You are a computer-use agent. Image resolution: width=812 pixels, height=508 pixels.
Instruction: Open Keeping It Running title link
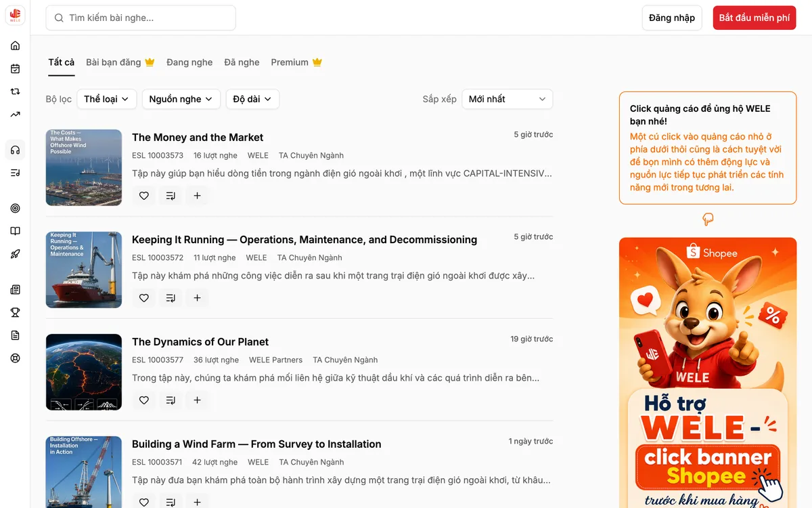tap(304, 240)
